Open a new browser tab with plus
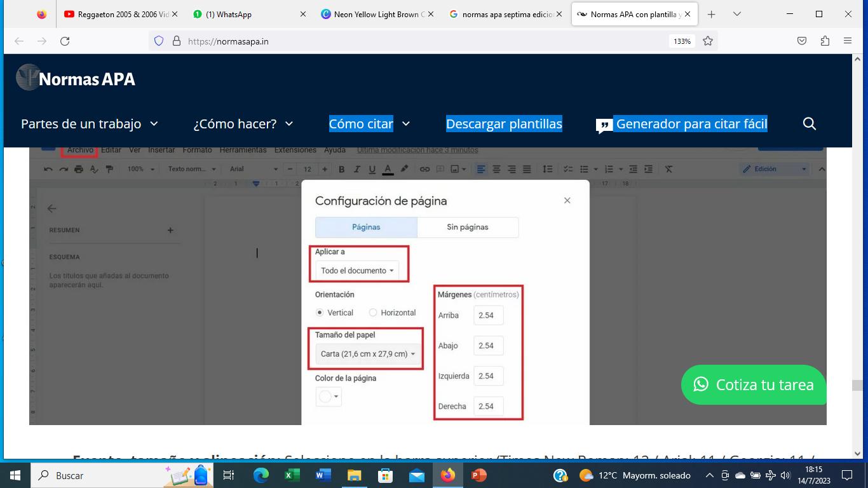868x488 pixels. click(x=712, y=14)
